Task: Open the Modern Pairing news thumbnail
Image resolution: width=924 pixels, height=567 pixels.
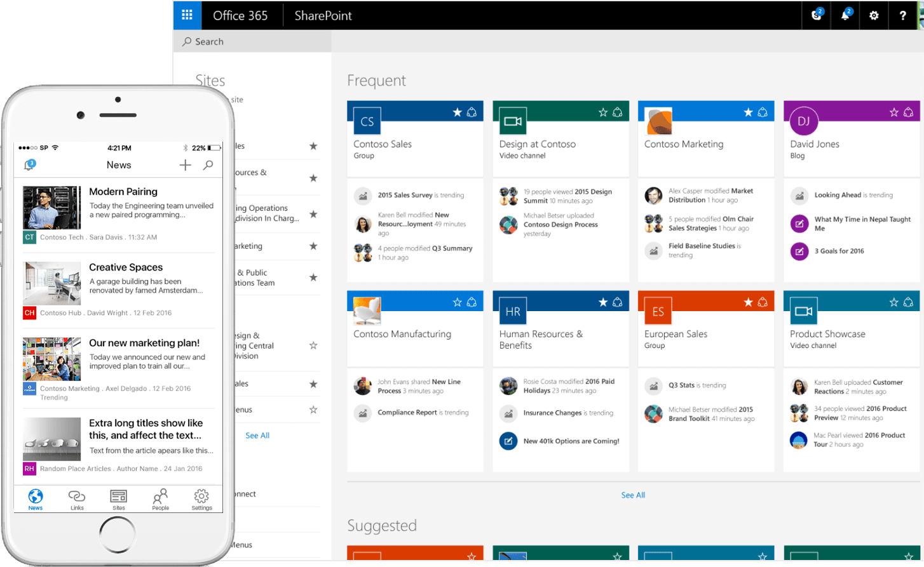Action: point(52,208)
